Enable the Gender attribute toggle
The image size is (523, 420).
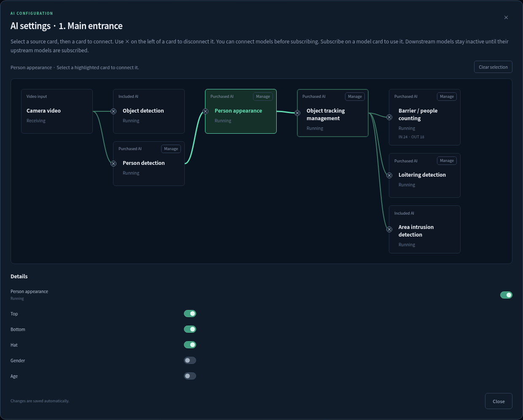pyautogui.click(x=190, y=360)
